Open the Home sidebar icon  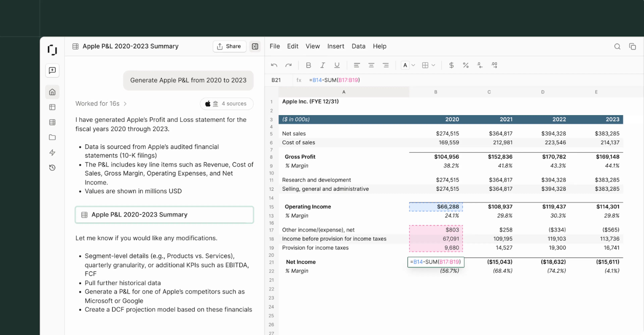pyautogui.click(x=52, y=92)
